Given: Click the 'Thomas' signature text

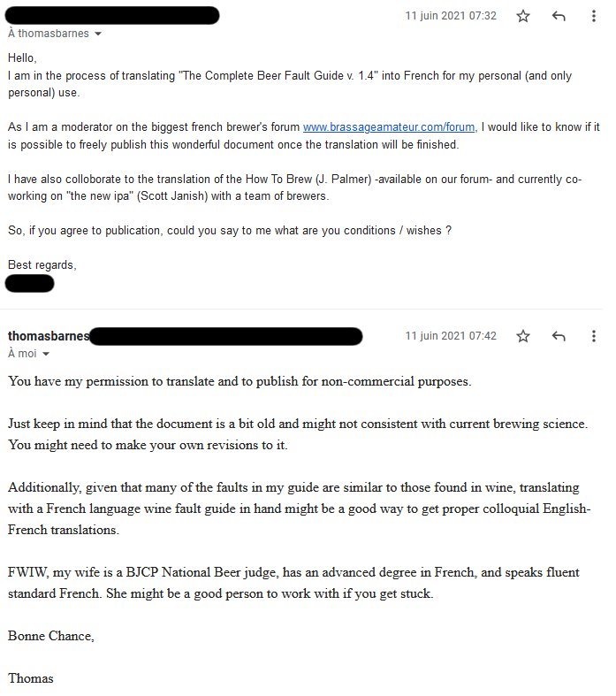Looking at the screenshot, I should (31, 678).
